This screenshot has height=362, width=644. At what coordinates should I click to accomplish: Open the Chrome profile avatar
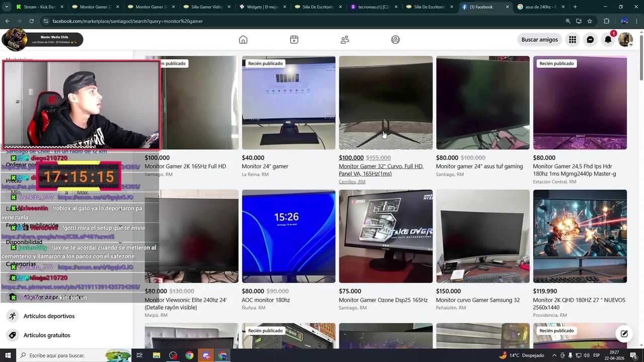click(624, 21)
